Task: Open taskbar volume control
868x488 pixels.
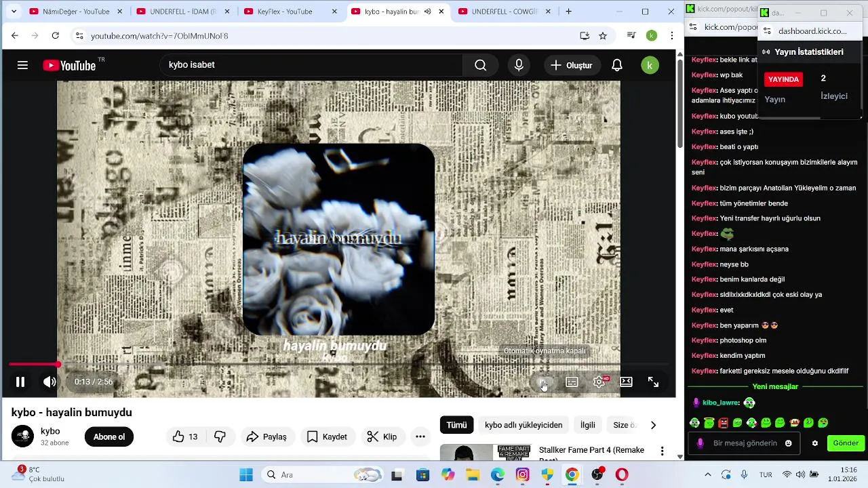Action: coord(801,475)
